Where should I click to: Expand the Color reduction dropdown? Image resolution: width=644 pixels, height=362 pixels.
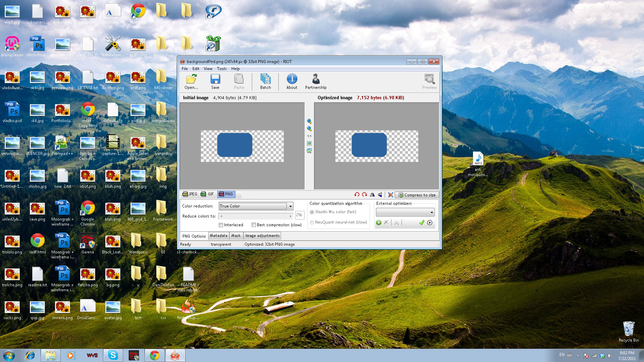(290, 206)
